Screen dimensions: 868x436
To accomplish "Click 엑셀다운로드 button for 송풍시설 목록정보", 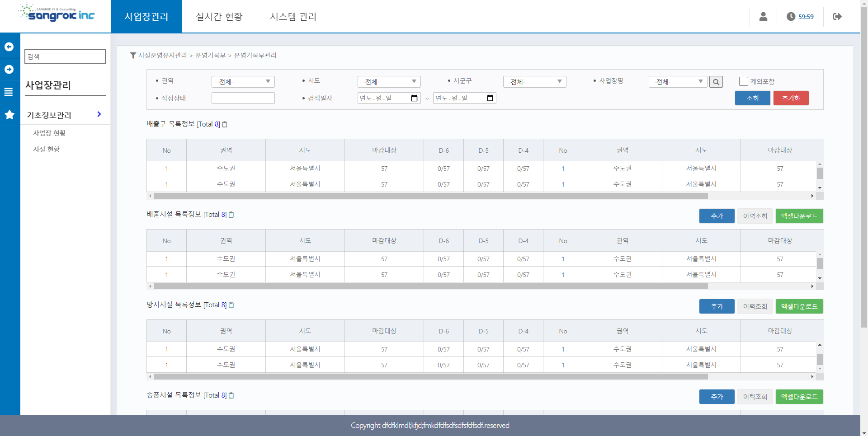I will tap(799, 397).
